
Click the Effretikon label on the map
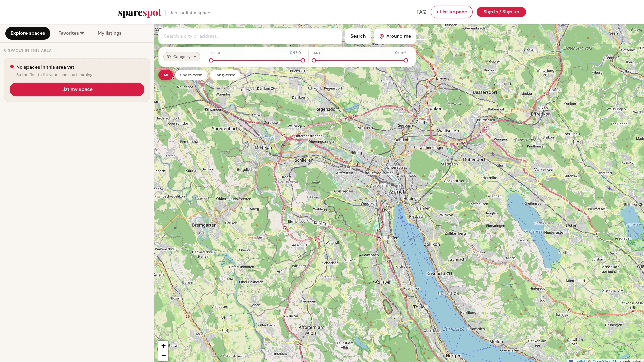(541, 114)
